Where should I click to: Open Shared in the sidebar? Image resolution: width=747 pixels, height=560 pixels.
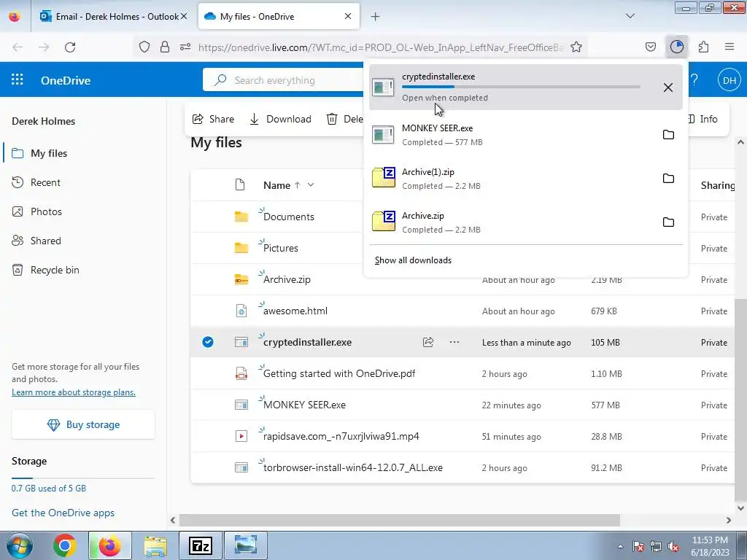(x=46, y=241)
